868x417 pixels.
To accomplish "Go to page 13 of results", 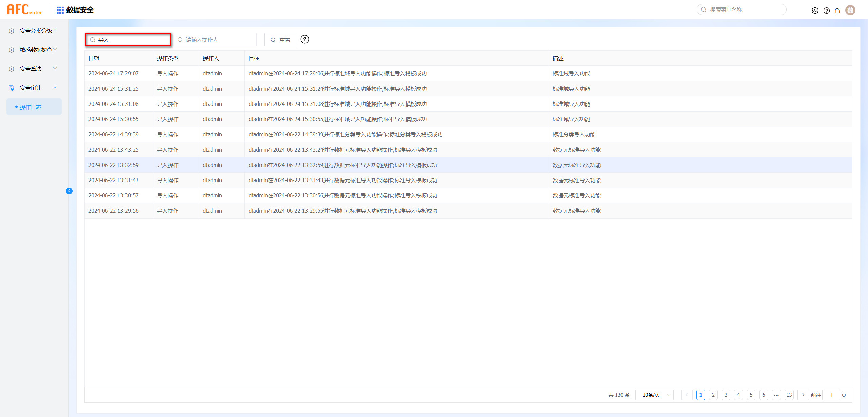I will tap(789, 395).
